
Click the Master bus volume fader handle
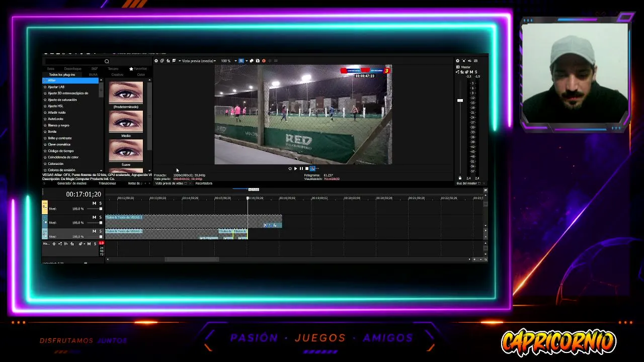point(460,101)
